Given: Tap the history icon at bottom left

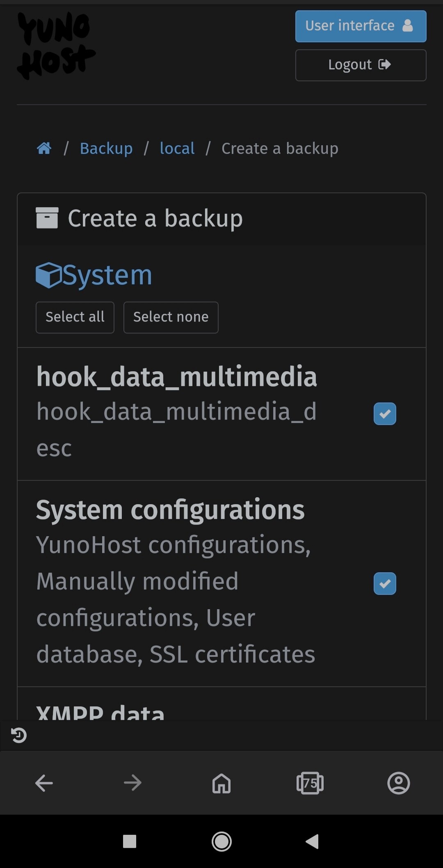Looking at the screenshot, I should [x=19, y=735].
